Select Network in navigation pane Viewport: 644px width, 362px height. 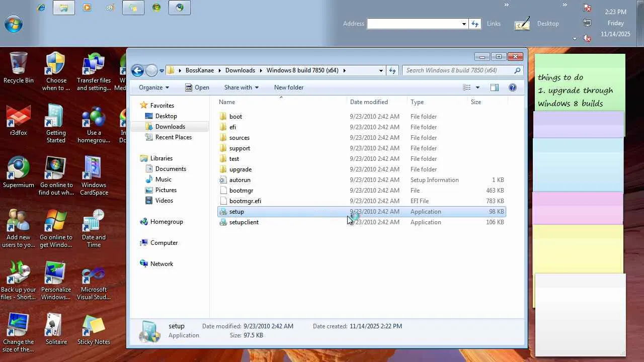[x=162, y=264]
